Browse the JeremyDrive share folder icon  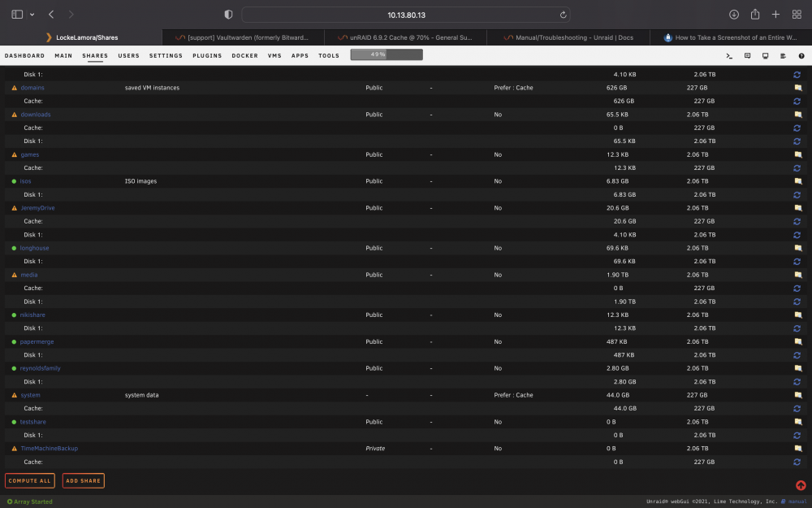[x=798, y=208]
